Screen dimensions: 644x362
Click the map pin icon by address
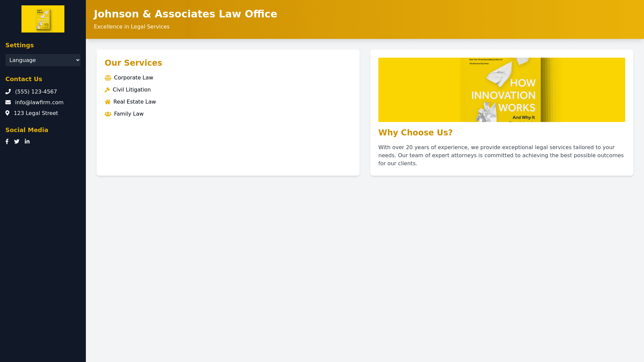tap(7, 113)
